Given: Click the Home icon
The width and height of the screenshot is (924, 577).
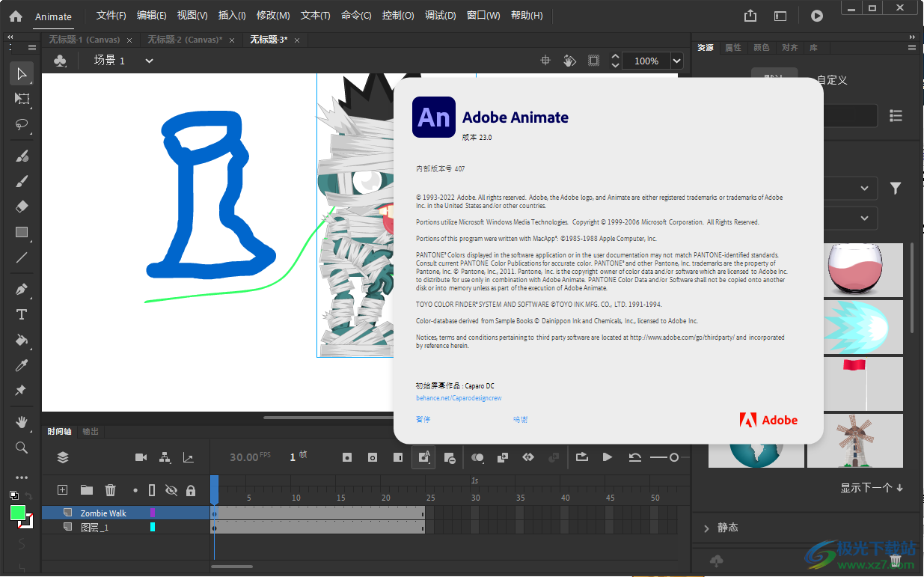Looking at the screenshot, I should pos(16,16).
